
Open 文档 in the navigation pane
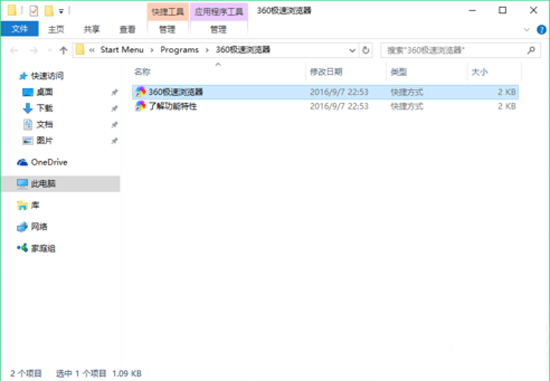(45, 124)
